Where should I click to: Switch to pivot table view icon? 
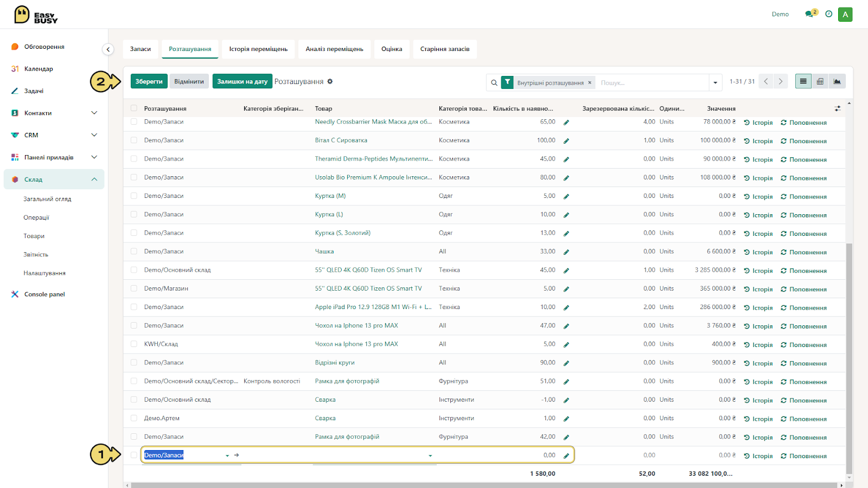click(x=820, y=81)
